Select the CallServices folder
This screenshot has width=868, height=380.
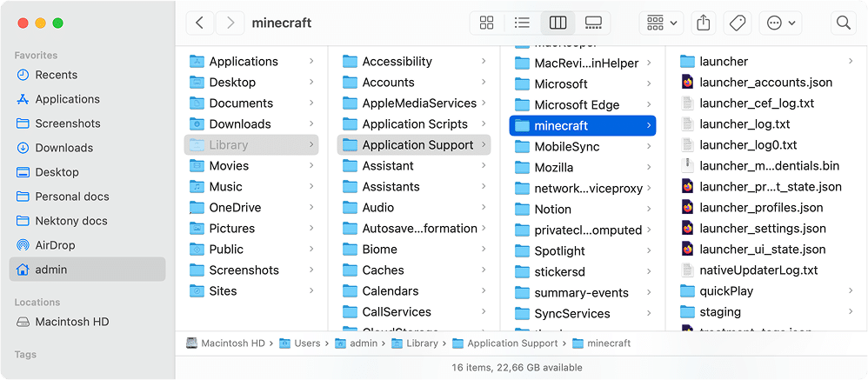pyautogui.click(x=414, y=312)
